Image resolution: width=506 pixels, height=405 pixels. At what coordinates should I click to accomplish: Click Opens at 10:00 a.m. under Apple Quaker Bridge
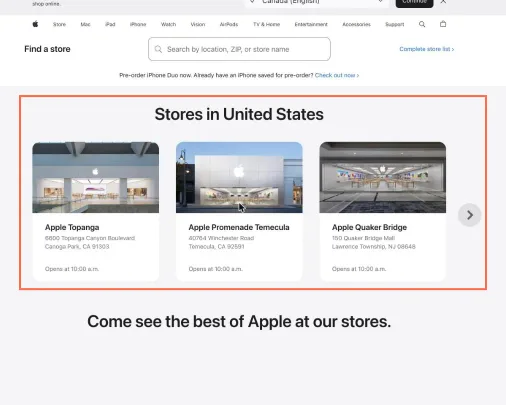[359, 269]
